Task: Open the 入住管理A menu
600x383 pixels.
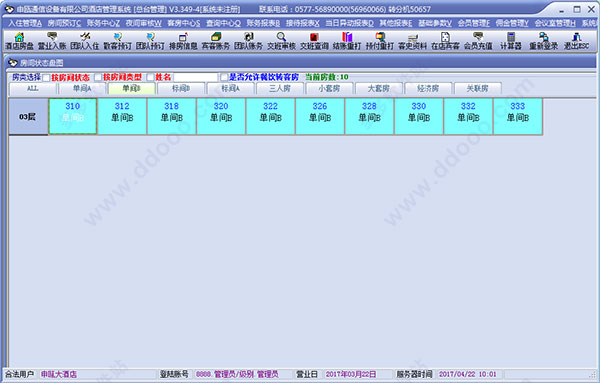Action: tap(25, 23)
